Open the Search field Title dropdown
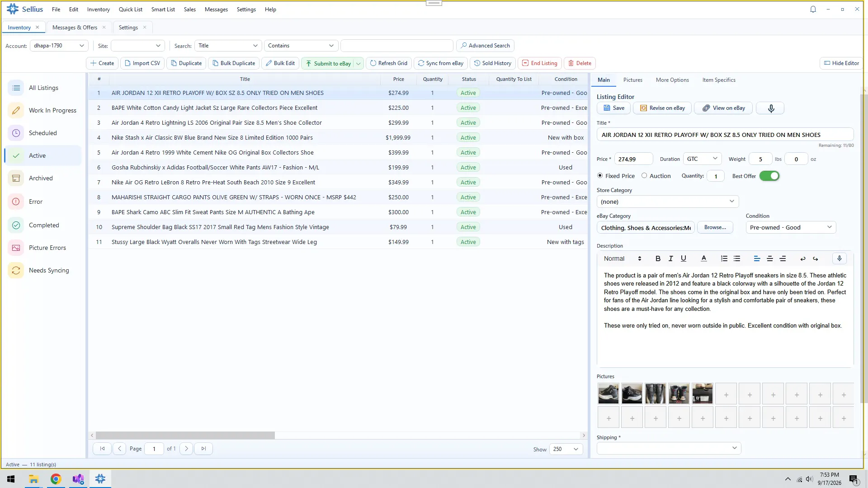868x488 pixels. pos(228,46)
